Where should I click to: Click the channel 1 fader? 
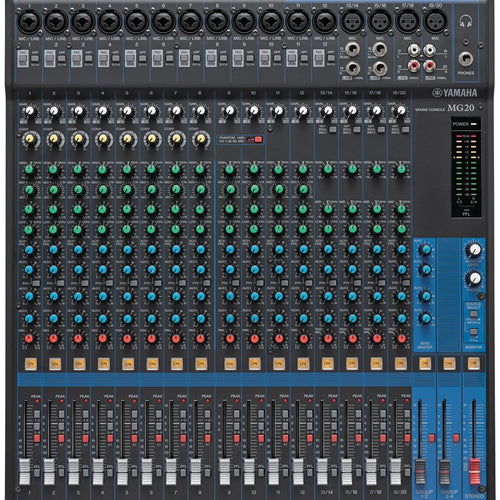[25, 471]
